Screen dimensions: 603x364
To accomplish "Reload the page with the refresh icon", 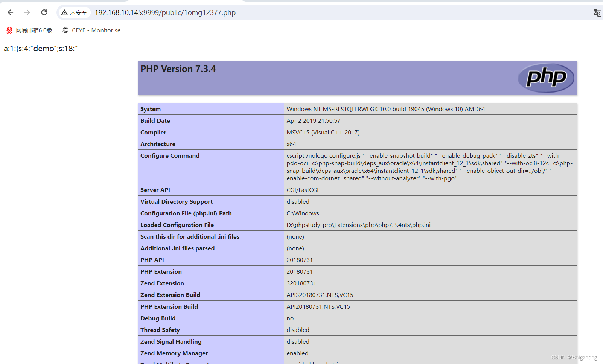I will 44,12.
